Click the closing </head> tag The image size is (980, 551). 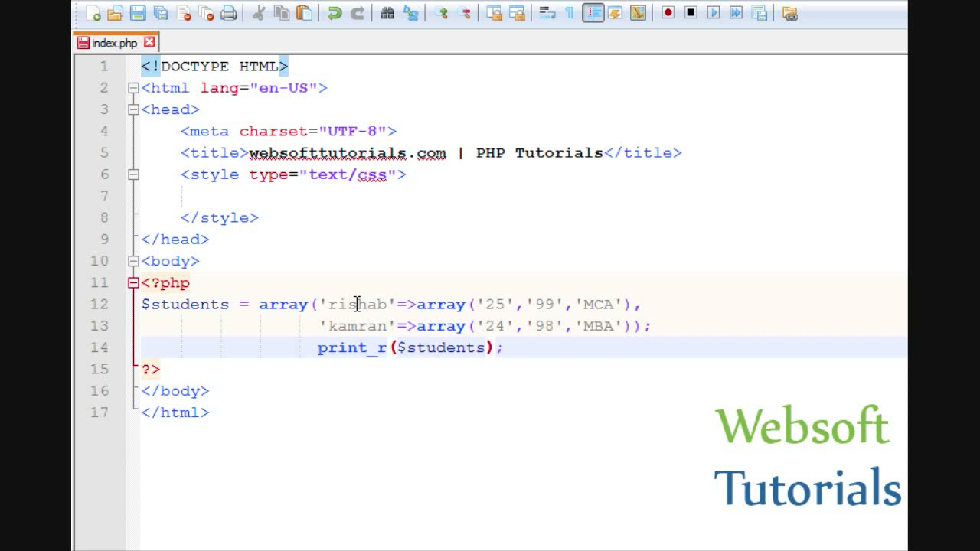click(175, 240)
